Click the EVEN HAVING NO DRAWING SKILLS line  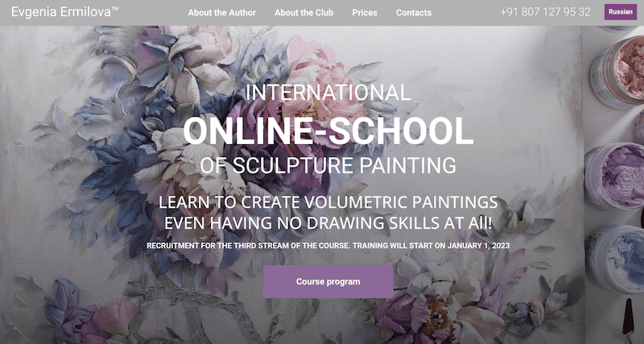[x=328, y=223]
